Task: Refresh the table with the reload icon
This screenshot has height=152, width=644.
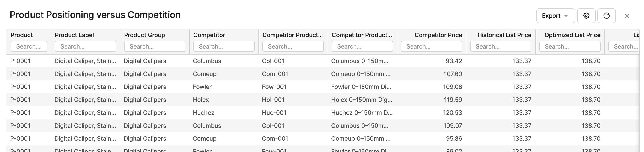Action: coord(606,16)
